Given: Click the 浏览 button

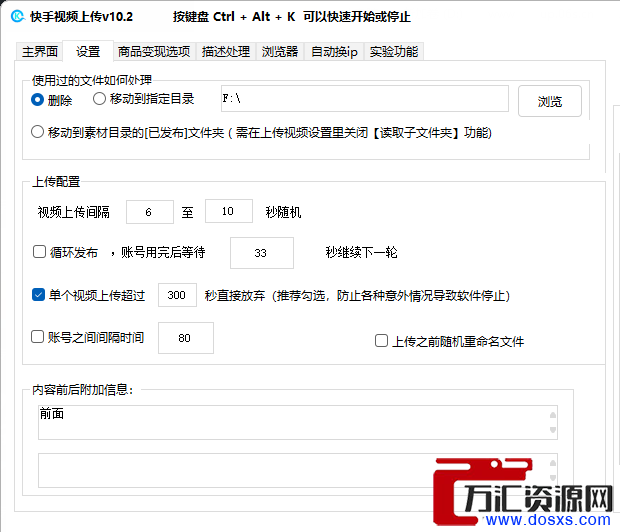Looking at the screenshot, I should click(550, 101).
